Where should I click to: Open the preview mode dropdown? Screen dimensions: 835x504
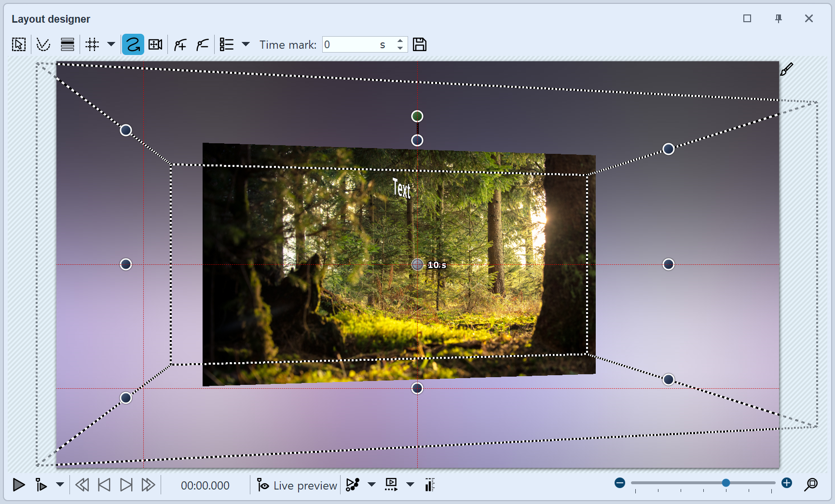tap(410, 485)
